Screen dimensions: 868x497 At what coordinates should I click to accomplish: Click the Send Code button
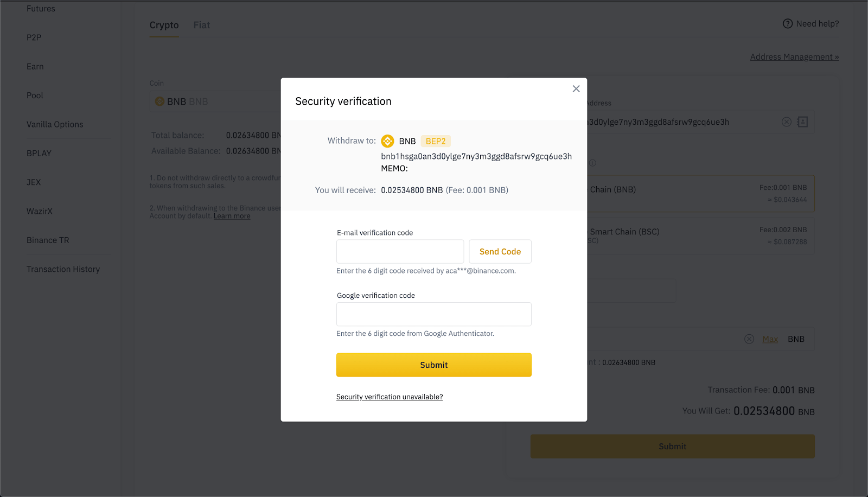coord(500,251)
